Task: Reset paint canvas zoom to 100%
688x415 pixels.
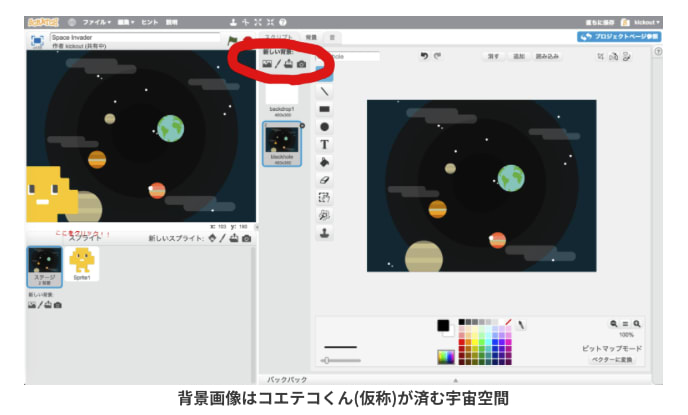Action: coord(625,324)
